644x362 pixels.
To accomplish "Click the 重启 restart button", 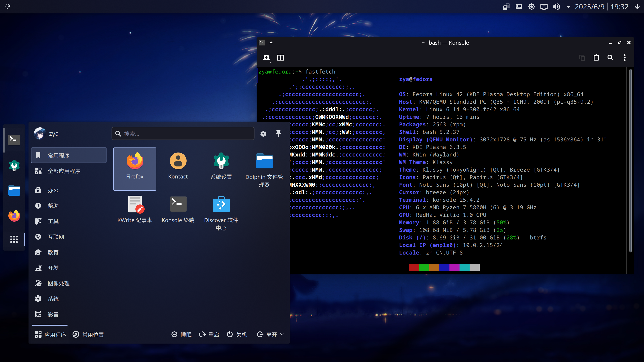I will 209,335.
